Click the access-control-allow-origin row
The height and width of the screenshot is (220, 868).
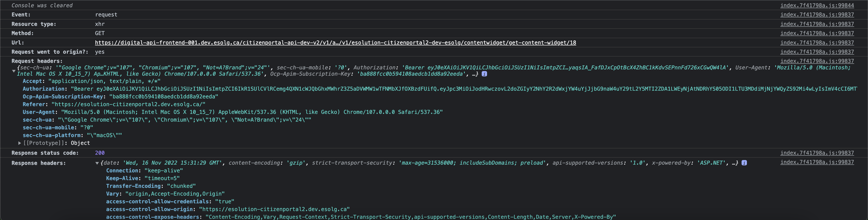pos(228,210)
